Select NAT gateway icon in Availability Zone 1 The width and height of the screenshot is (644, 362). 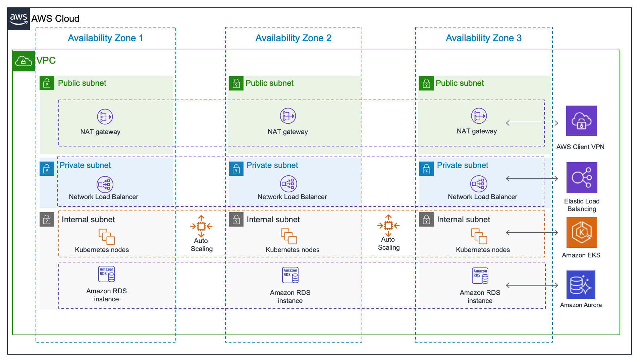pos(105,117)
